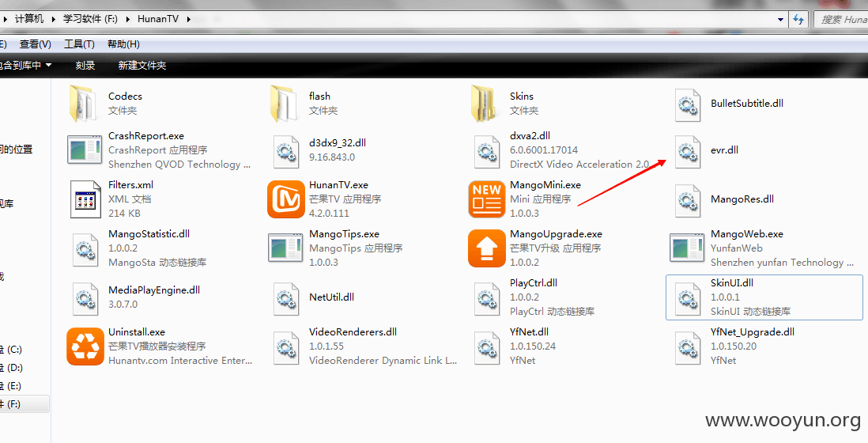Click the VideoRenderers.dll file name
Viewport: 868px width, 443px height.
353,332
